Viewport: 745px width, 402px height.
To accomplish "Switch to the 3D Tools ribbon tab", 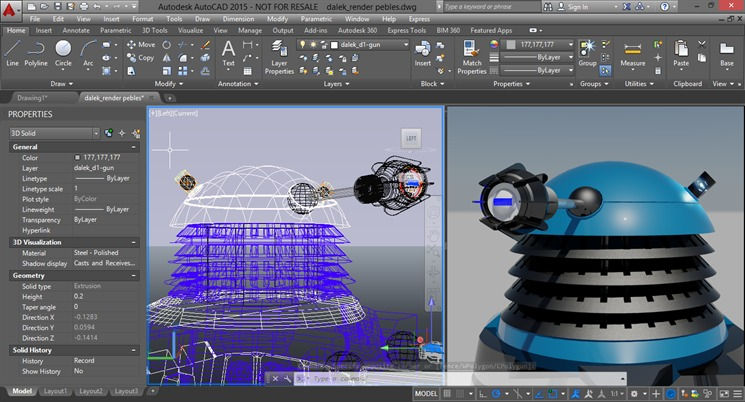I will [155, 30].
